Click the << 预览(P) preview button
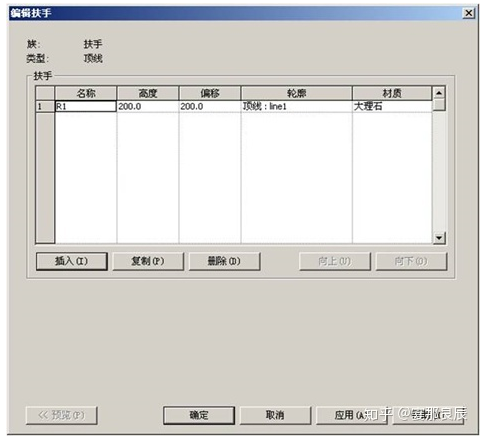 pos(62,415)
